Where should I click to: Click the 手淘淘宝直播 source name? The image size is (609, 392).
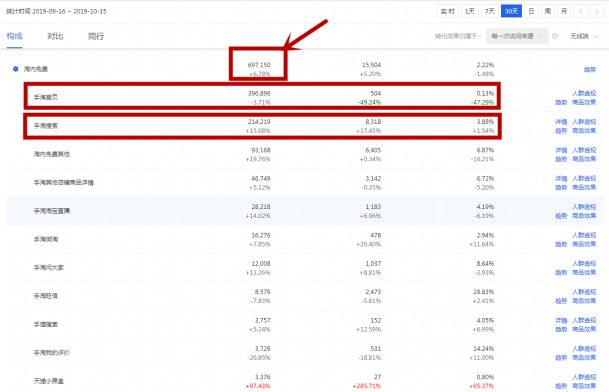(52, 211)
